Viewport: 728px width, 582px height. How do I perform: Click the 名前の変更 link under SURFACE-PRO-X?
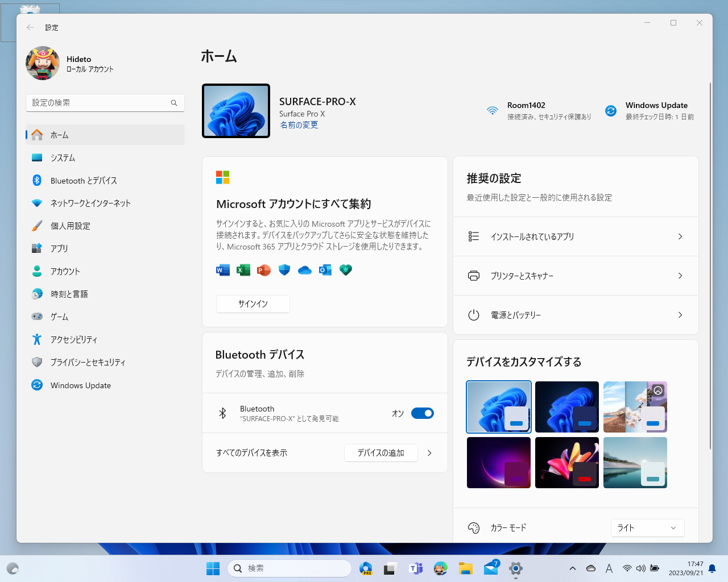coord(299,124)
